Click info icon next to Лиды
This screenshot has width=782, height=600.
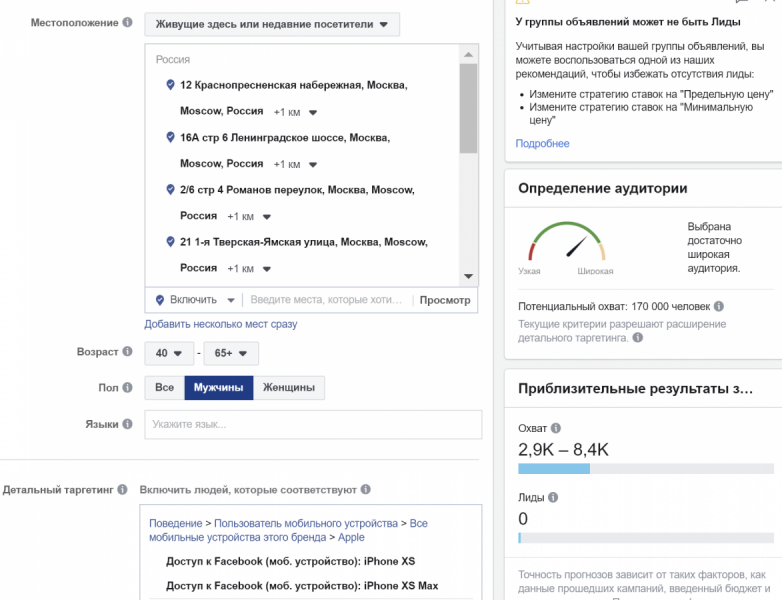tap(554, 497)
